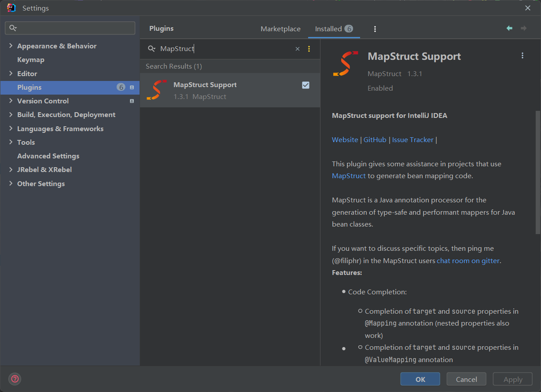Select the Plugins settings page
This screenshot has width=541, height=392.
tap(70, 88)
